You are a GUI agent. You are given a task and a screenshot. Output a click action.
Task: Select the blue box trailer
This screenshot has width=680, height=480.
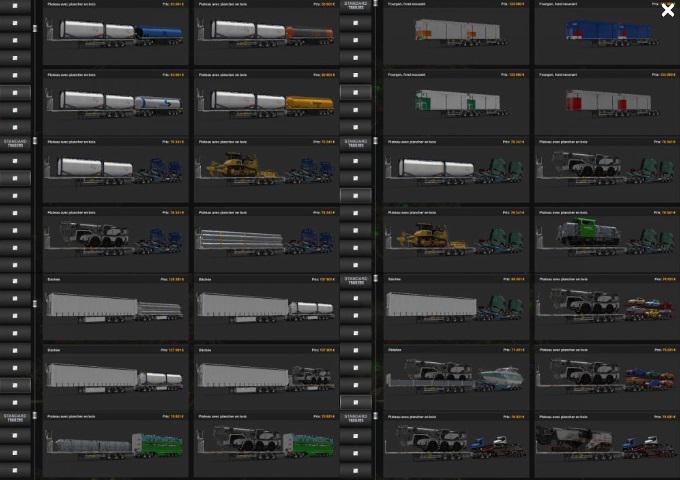tap(603, 32)
